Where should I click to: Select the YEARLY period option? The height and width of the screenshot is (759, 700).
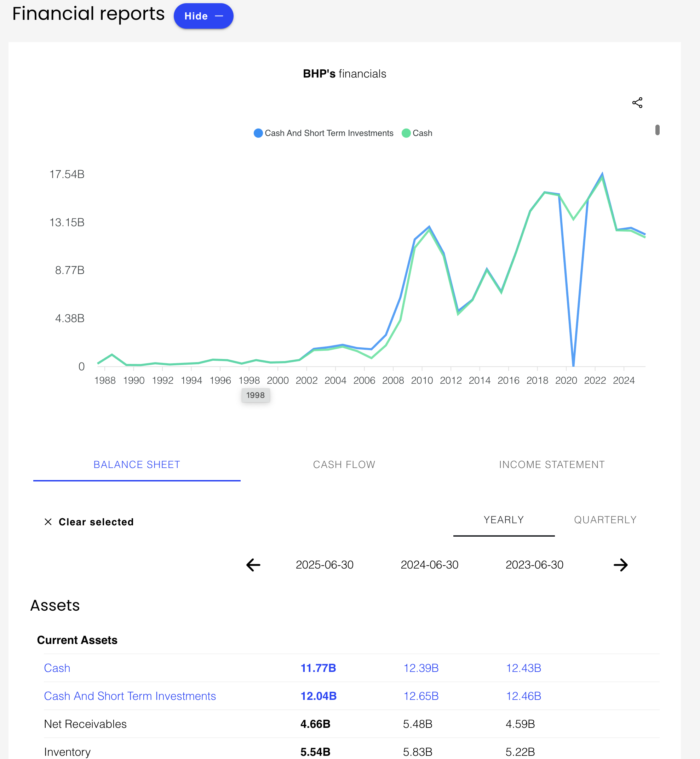[503, 520]
